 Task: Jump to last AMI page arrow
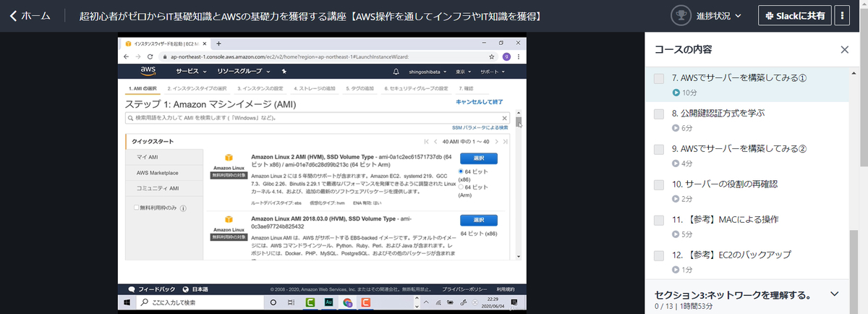click(x=505, y=141)
